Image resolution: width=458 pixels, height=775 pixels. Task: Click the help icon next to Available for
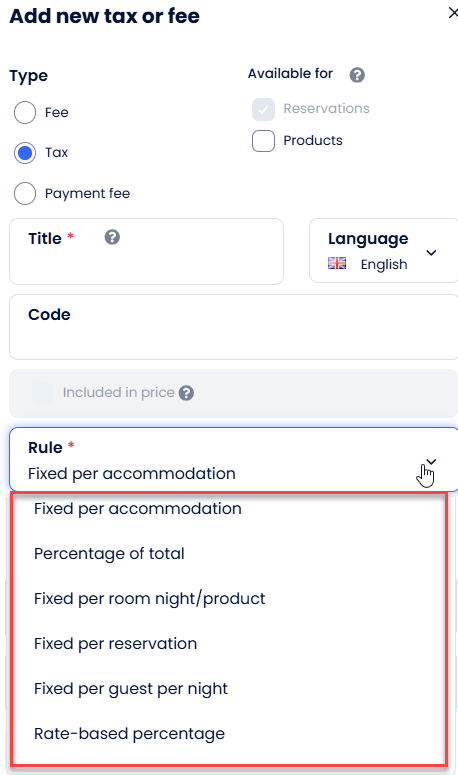[x=357, y=75]
